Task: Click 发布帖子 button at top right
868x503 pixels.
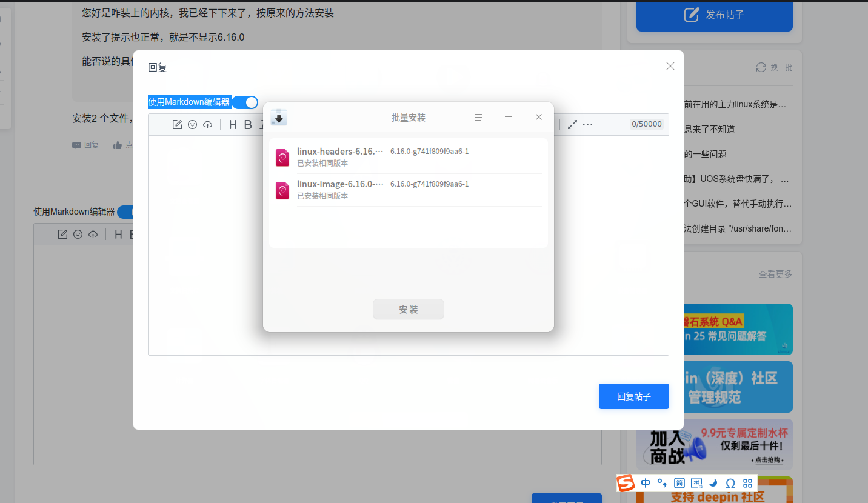Action: point(715,15)
